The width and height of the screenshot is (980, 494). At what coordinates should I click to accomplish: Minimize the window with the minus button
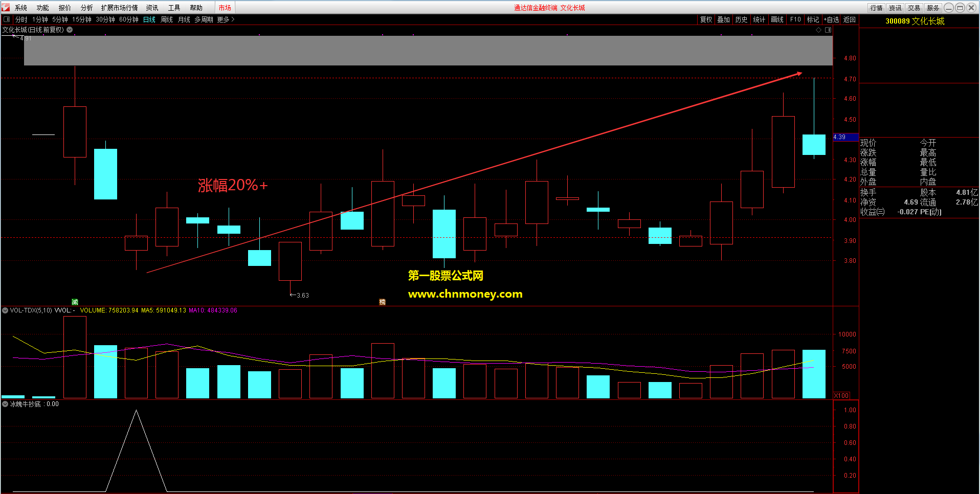point(949,8)
